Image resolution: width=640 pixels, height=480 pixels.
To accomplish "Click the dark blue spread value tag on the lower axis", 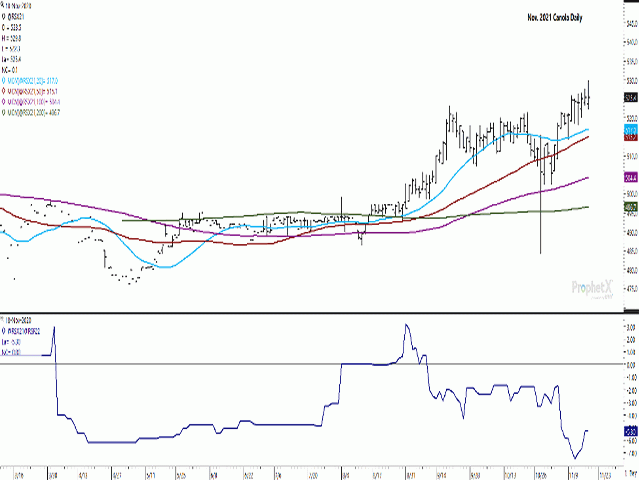I will (x=631, y=431).
